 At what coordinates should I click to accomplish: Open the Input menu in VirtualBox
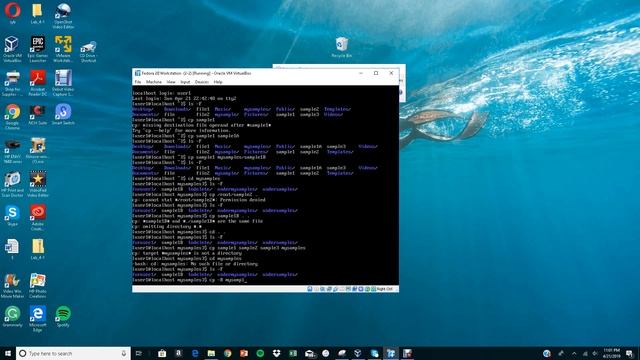pyautogui.click(x=185, y=82)
